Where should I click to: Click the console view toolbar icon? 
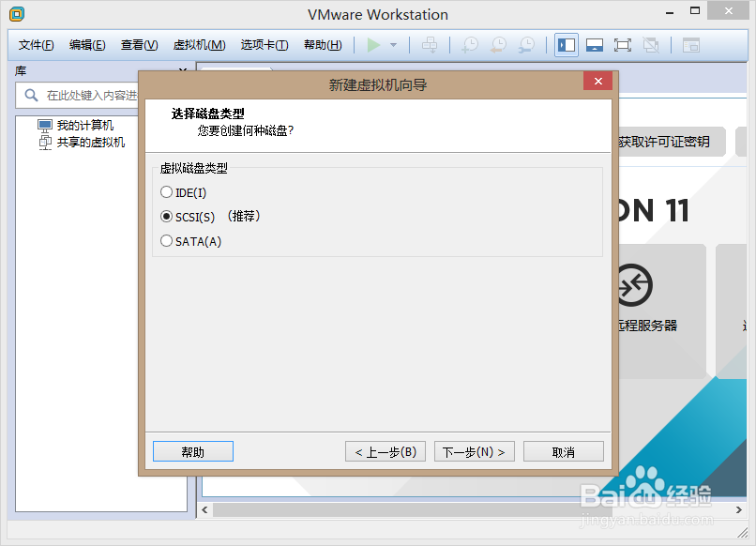(691, 45)
